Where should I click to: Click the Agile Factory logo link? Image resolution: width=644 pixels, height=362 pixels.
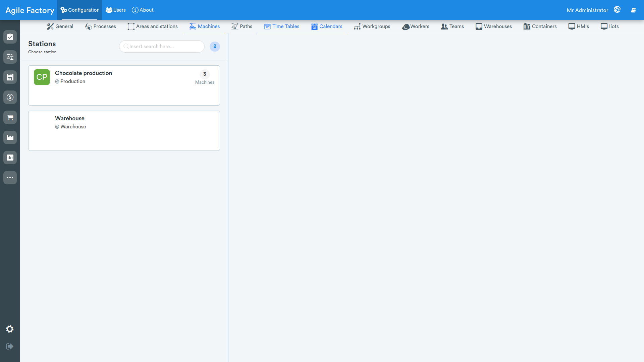(x=30, y=10)
